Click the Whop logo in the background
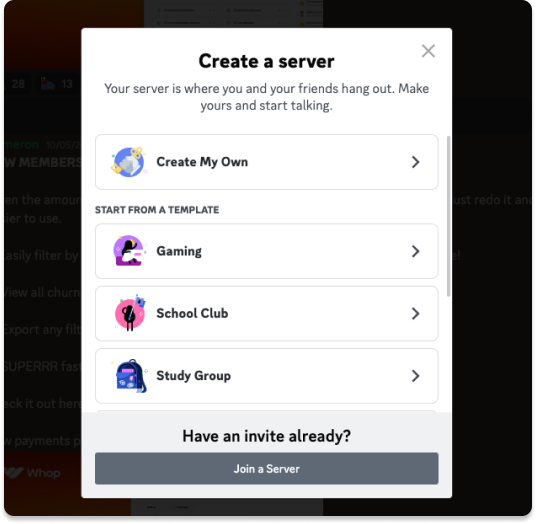This screenshot has width=536, height=524. point(33,473)
